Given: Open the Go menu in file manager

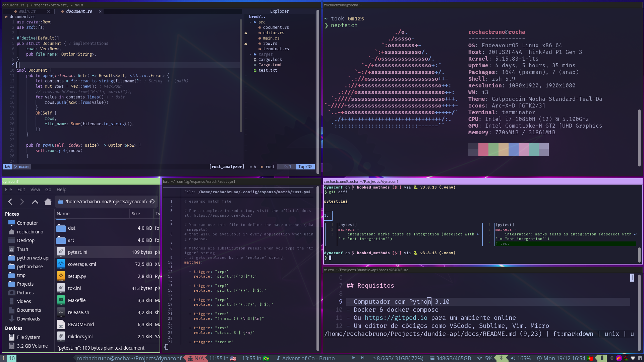Looking at the screenshot, I should click(48, 190).
